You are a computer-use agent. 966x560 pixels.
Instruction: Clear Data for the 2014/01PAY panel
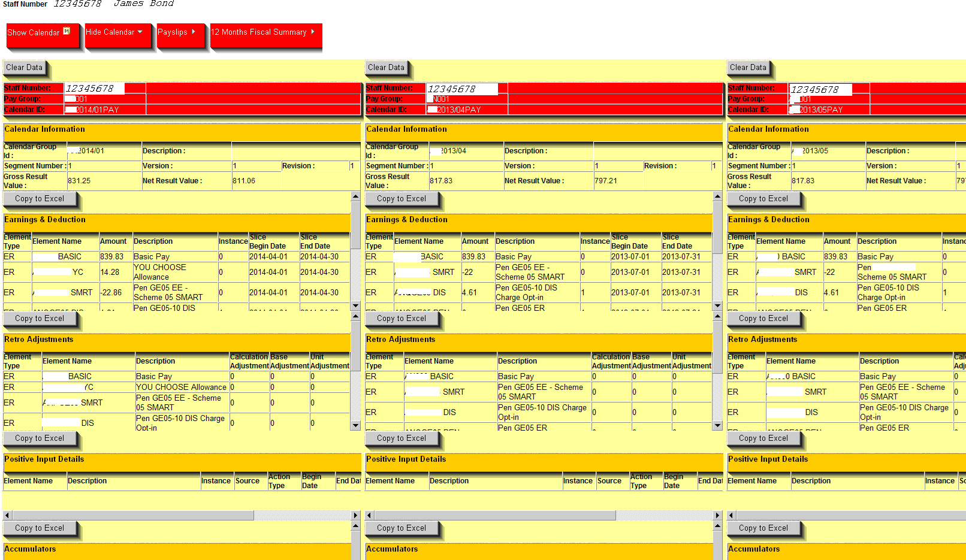25,68
